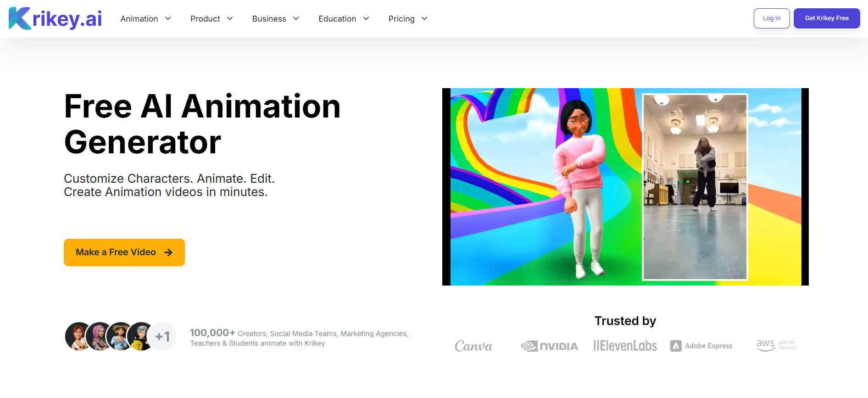Click the first red-haired avatar
This screenshot has width=868, height=398.
(x=78, y=336)
